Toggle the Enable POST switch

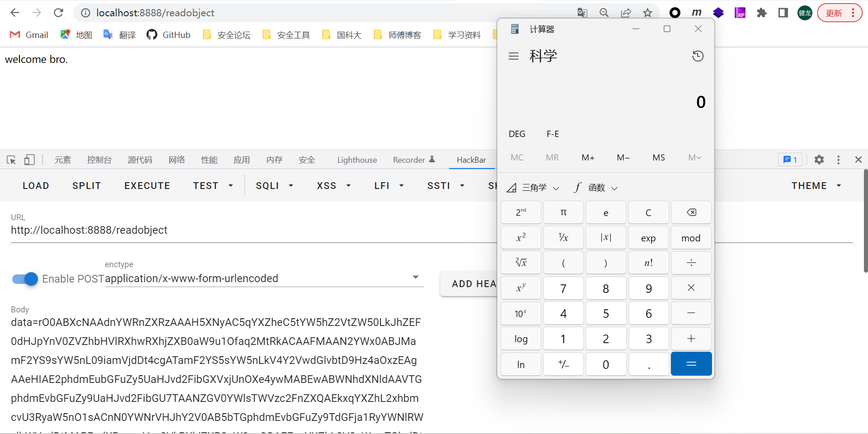pyautogui.click(x=25, y=279)
